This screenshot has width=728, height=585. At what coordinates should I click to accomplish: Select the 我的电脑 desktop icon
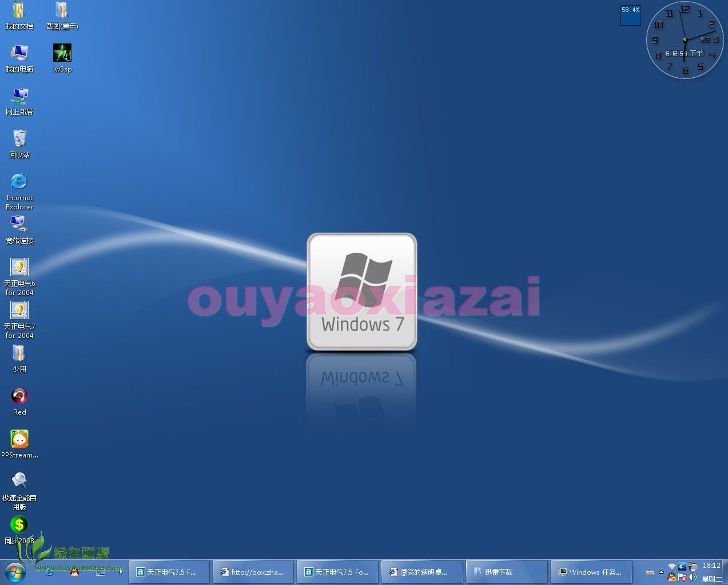pos(19,58)
